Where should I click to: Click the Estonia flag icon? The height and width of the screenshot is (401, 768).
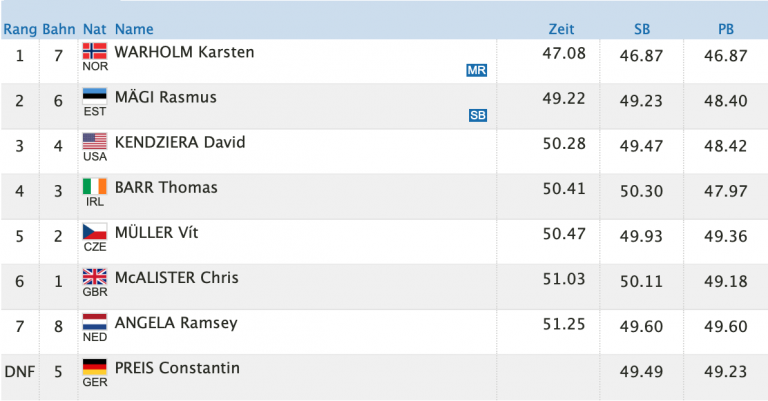(95, 96)
